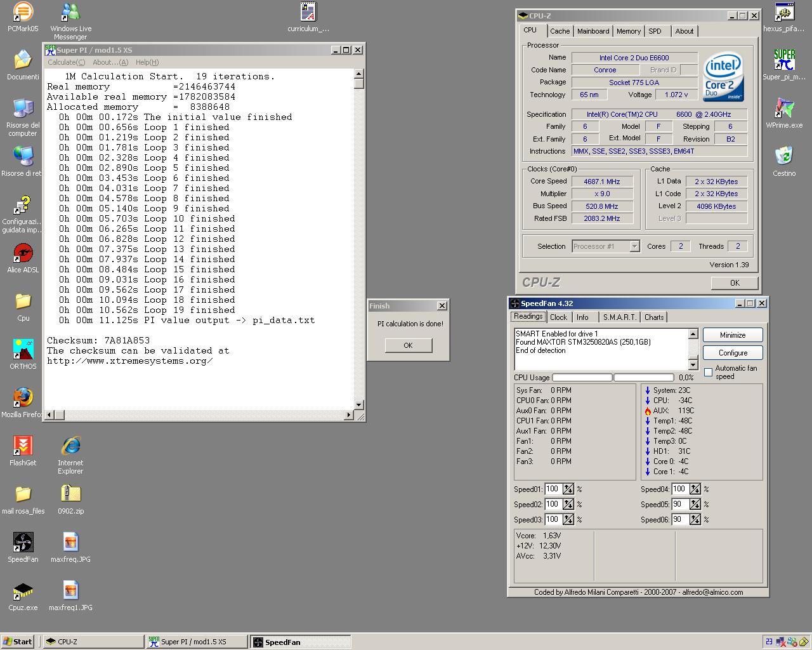
Task: Launch Mozilla Firefox desktop icon
Action: click(x=23, y=402)
